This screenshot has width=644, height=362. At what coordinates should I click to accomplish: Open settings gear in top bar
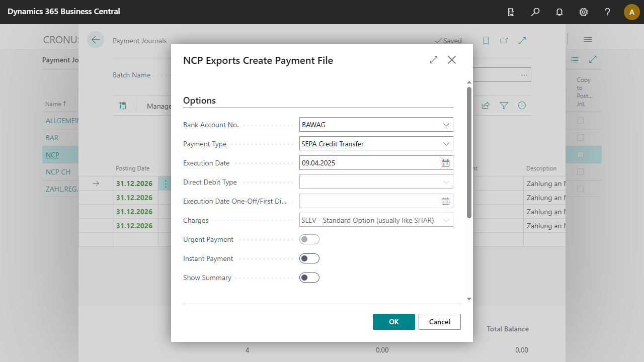tap(584, 12)
